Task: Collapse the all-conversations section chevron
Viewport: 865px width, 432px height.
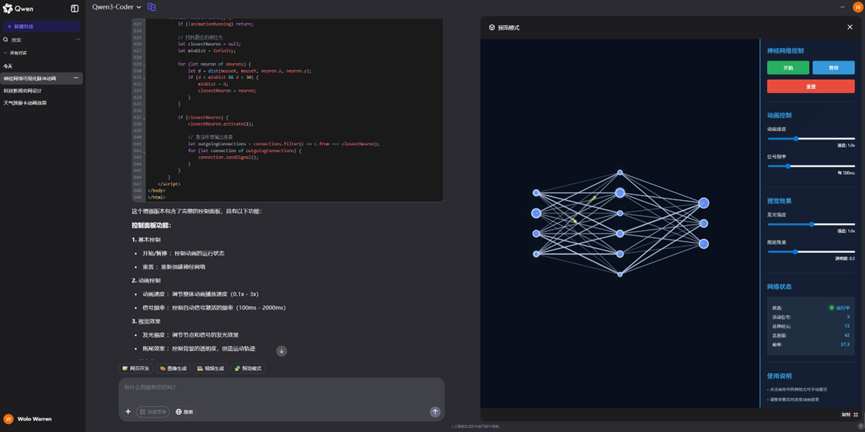Action: click(6, 53)
